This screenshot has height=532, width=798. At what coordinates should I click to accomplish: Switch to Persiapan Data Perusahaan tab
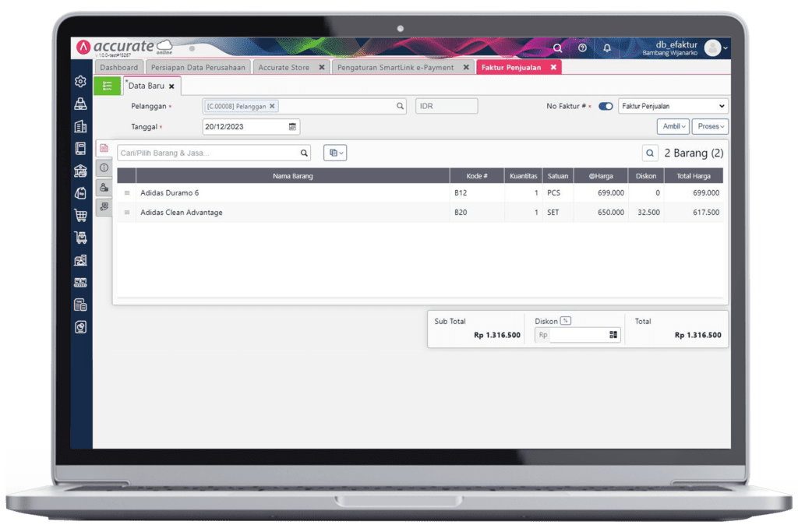[x=198, y=67]
